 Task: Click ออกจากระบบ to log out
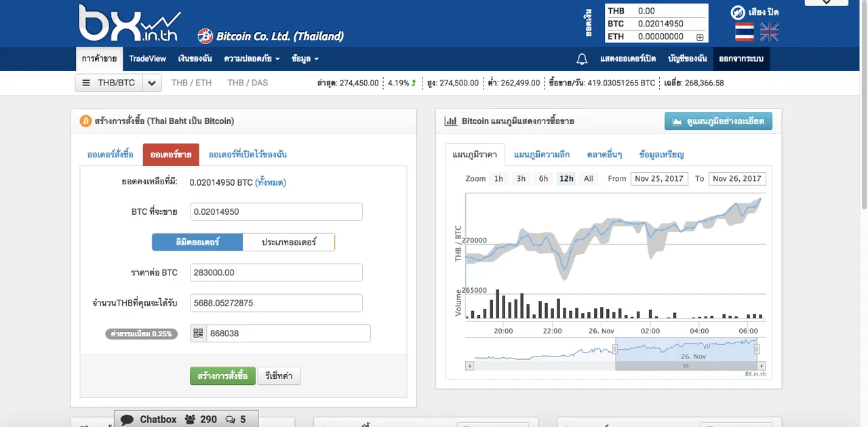click(x=741, y=59)
